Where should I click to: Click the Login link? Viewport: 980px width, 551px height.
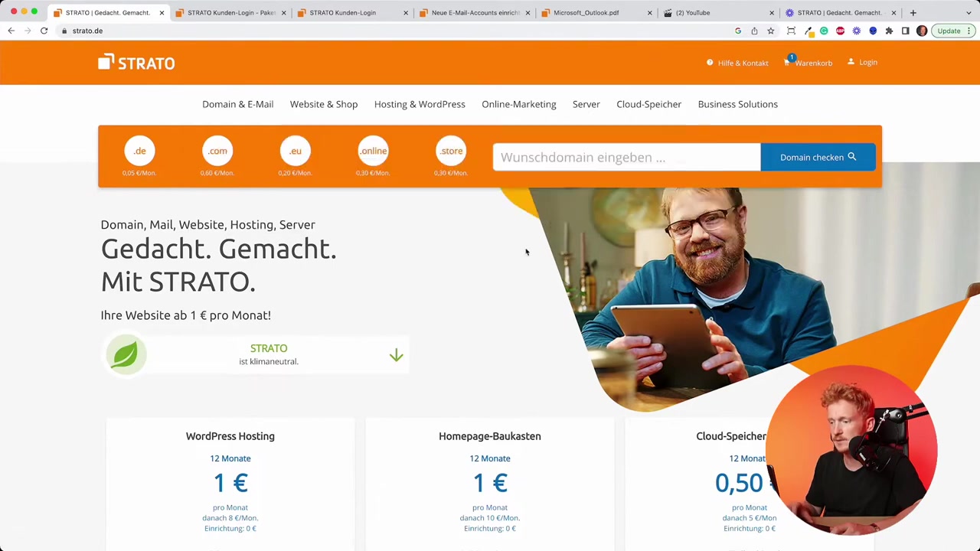862,62
